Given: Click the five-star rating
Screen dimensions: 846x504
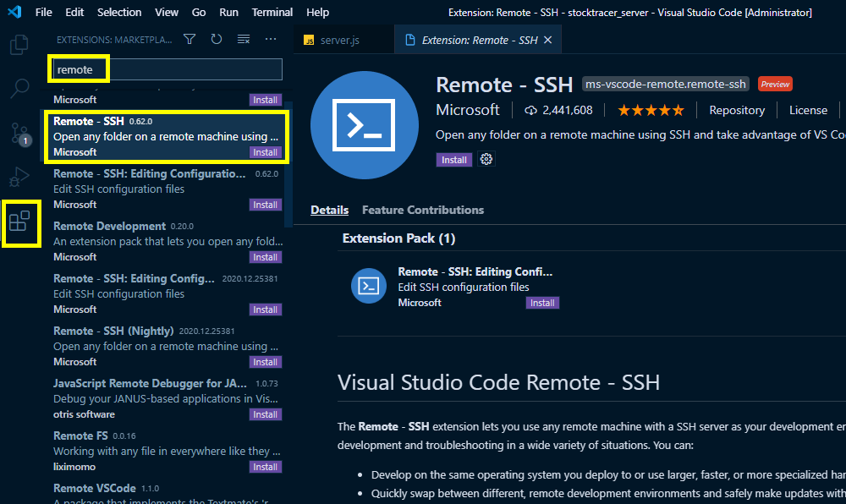Looking at the screenshot, I should [651, 111].
